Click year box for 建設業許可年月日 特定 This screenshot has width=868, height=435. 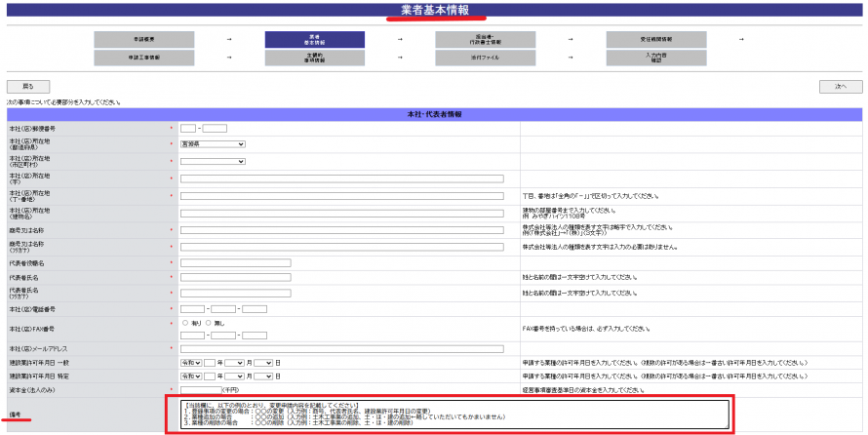[x=210, y=376]
